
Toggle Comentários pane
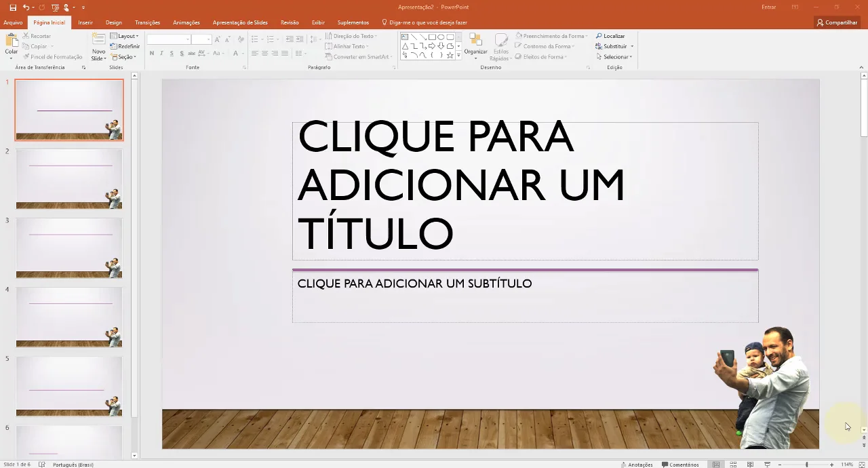coord(680,465)
